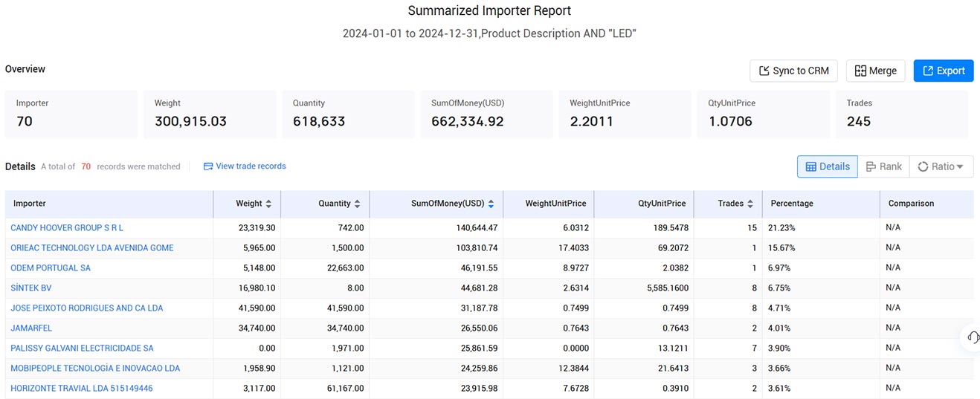Select the Quantity 618,633 overview card
Viewport: 980px width, 399px height.
click(x=348, y=114)
